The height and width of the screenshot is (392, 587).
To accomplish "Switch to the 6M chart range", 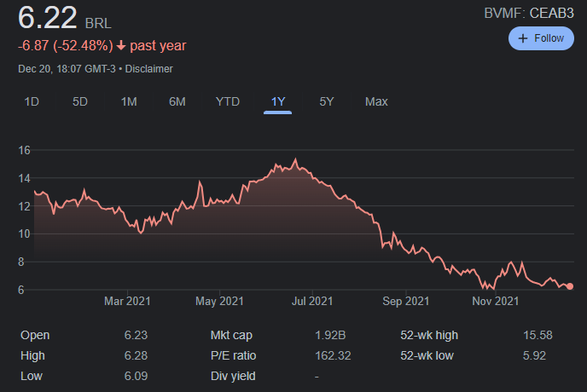I will [177, 101].
